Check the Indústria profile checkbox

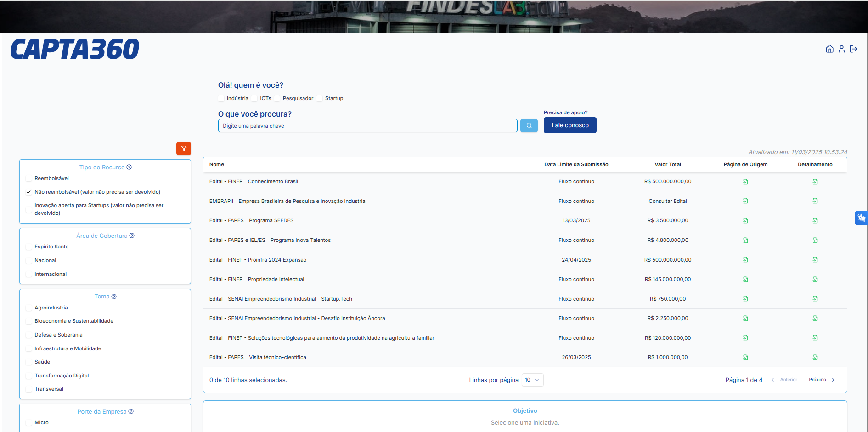coord(221,98)
